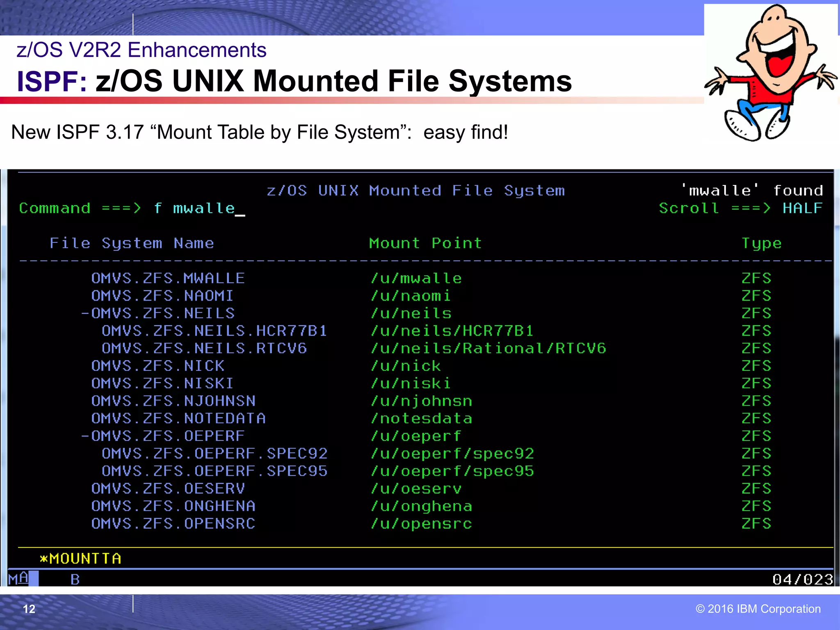
Task: Click the /u/neils mount point
Action: [411, 314]
